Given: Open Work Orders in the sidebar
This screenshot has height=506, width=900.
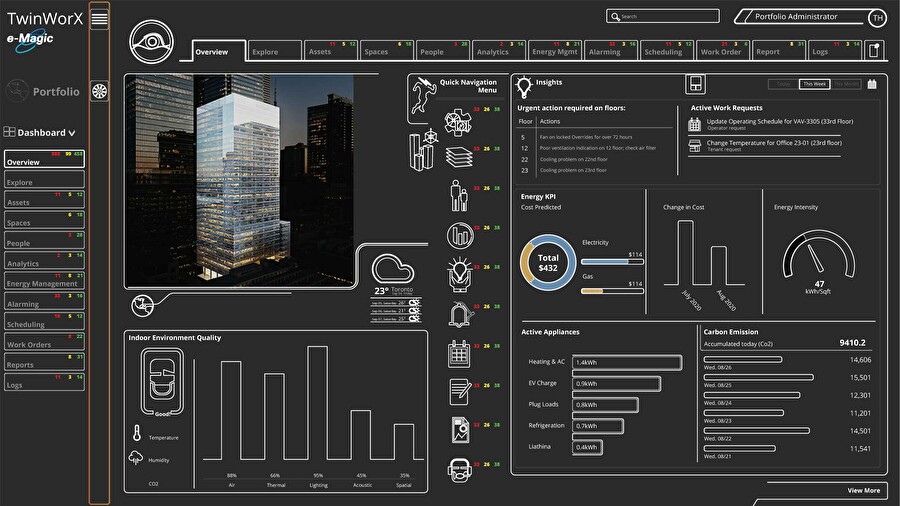Looking at the screenshot, I should (44, 341).
